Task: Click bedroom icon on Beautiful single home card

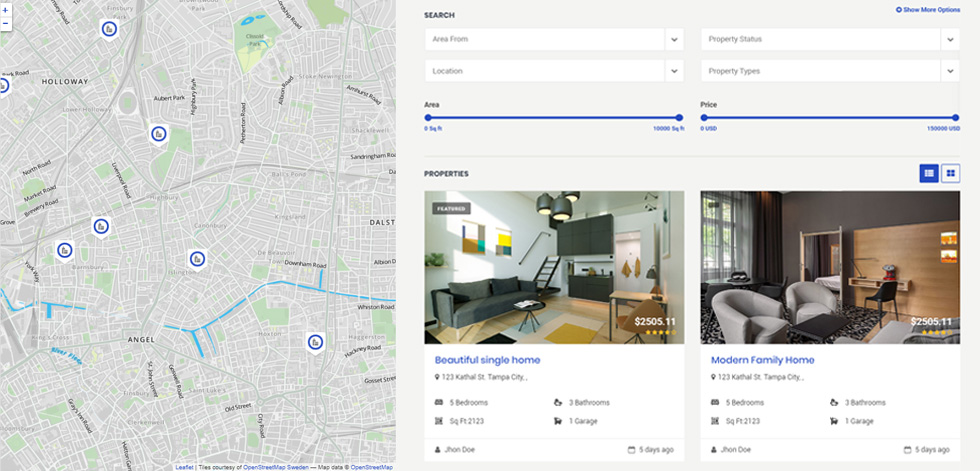Action: pyautogui.click(x=439, y=402)
